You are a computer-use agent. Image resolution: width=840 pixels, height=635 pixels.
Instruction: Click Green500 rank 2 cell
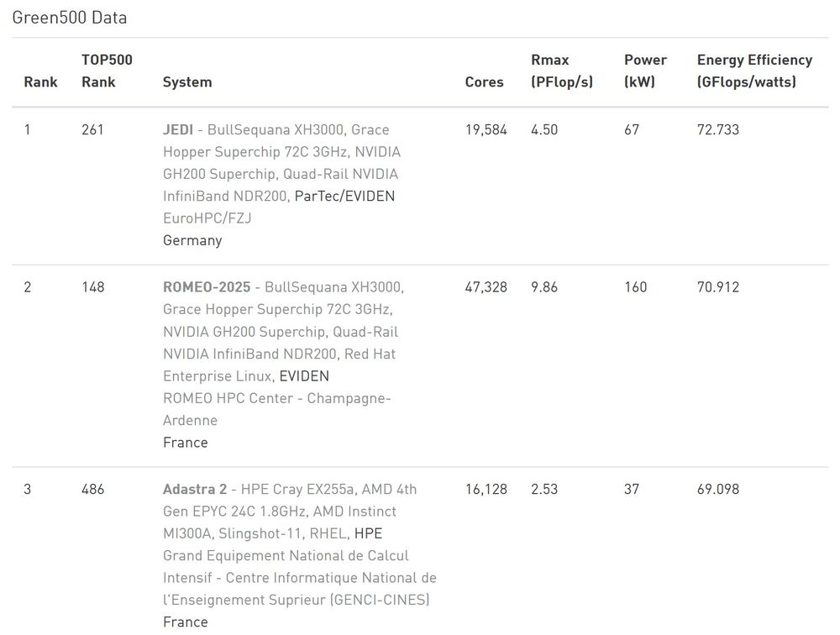(28, 287)
